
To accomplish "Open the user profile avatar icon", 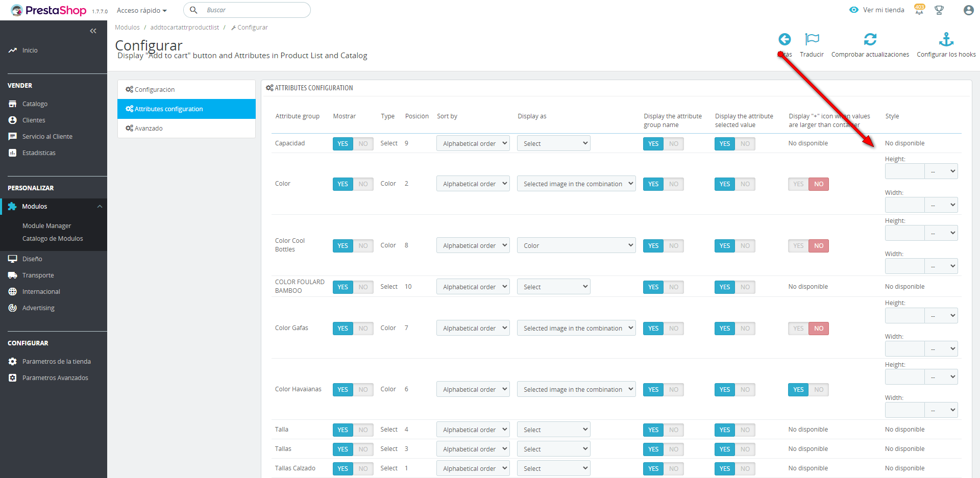I will point(968,10).
